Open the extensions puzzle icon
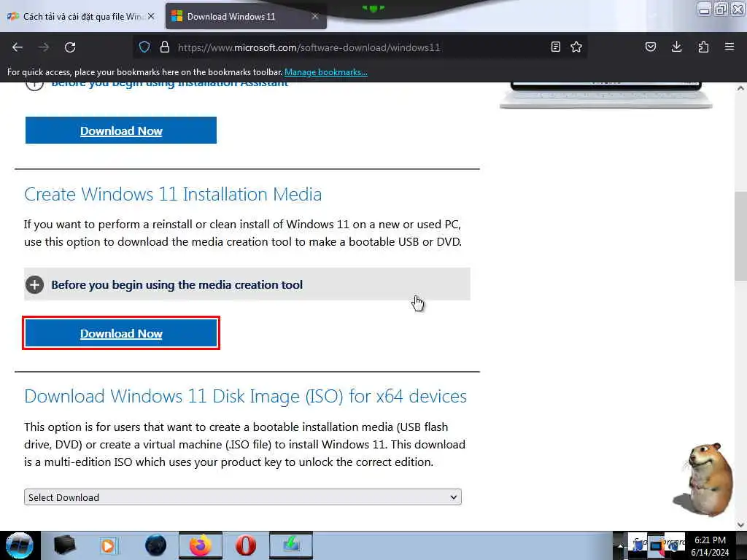The height and width of the screenshot is (560, 747). coord(703,47)
